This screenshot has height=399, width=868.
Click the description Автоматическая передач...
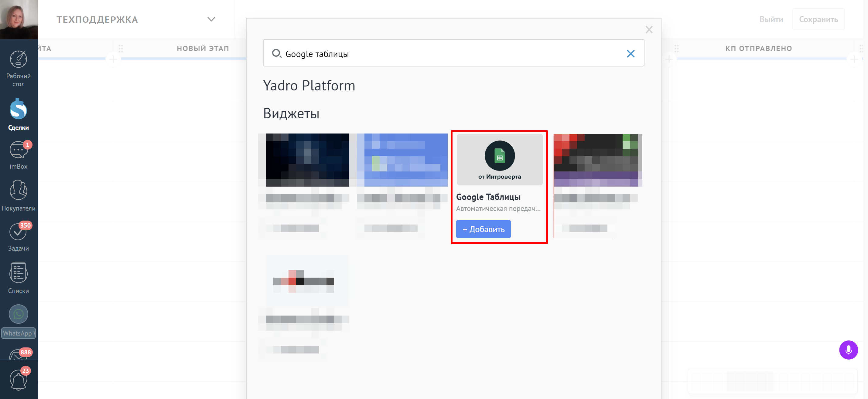[x=498, y=208]
